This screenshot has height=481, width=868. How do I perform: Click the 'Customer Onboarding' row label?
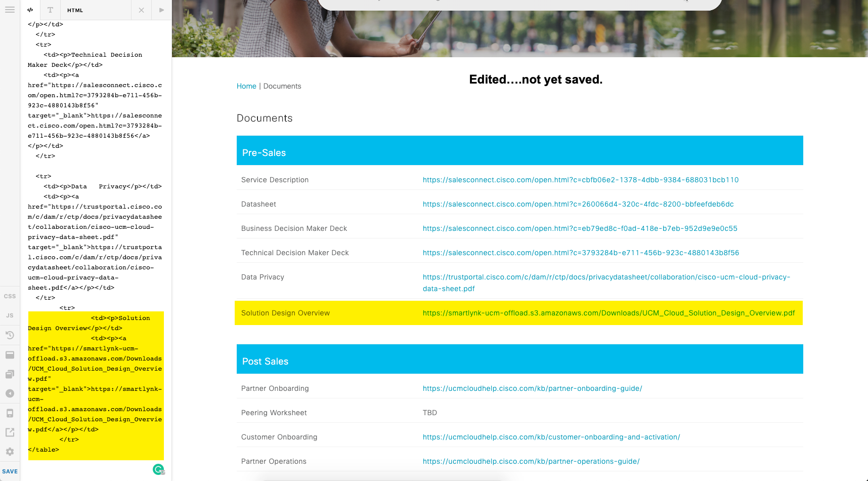(x=279, y=437)
